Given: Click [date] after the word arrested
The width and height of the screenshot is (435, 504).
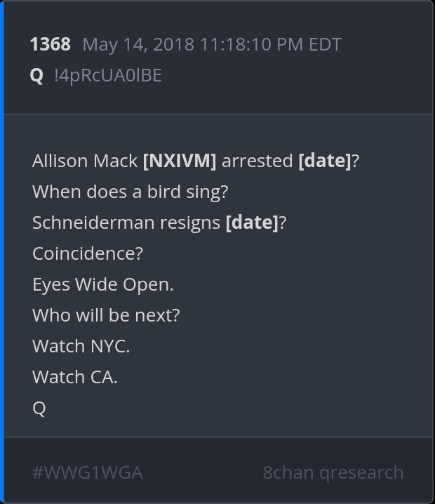Looking at the screenshot, I should (324, 161).
